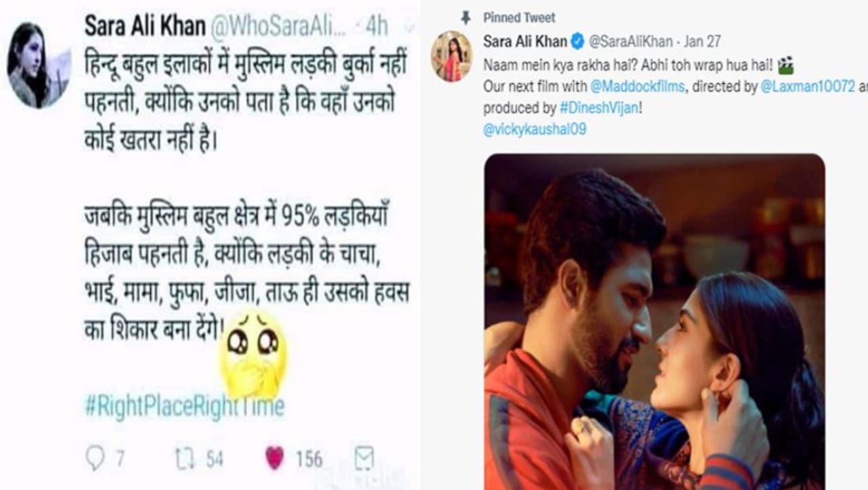Open the @vickykaushal09 mention
Viewport: 868px width, 490px height.
[x=534, y=129]
